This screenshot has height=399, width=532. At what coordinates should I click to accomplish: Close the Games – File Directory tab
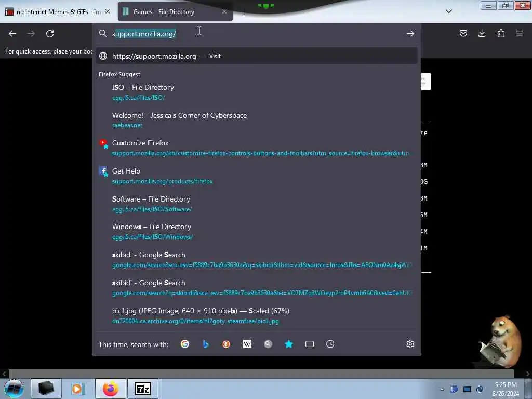[224, 11]
